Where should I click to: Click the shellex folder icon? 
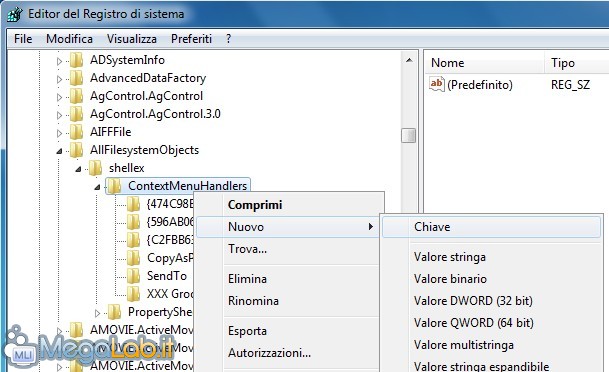pyautogui.click(x=96, y=168)
